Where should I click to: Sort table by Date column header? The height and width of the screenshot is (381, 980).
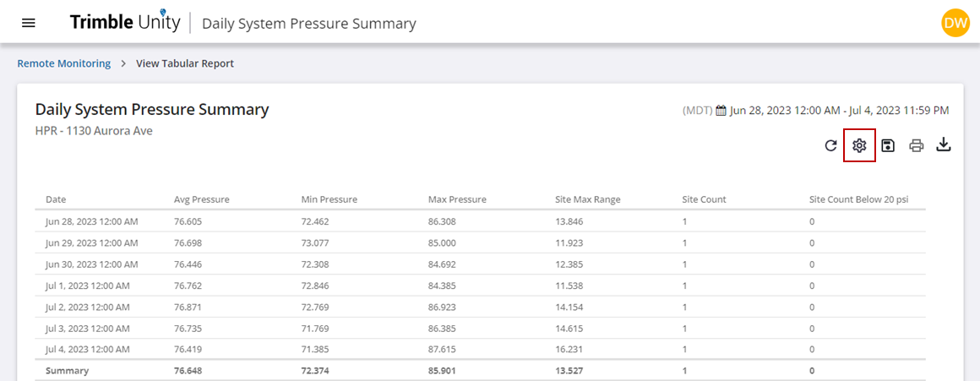point(56,199)
